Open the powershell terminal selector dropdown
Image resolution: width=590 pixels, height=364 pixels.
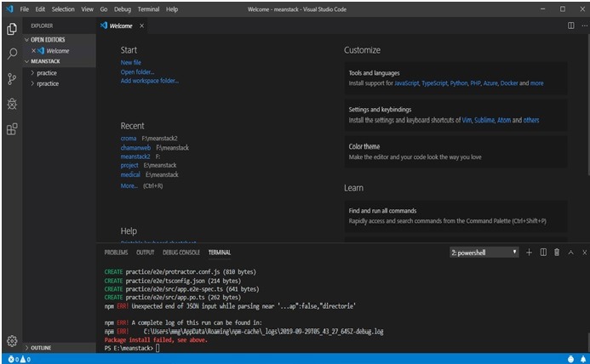[x=484, y=253]
